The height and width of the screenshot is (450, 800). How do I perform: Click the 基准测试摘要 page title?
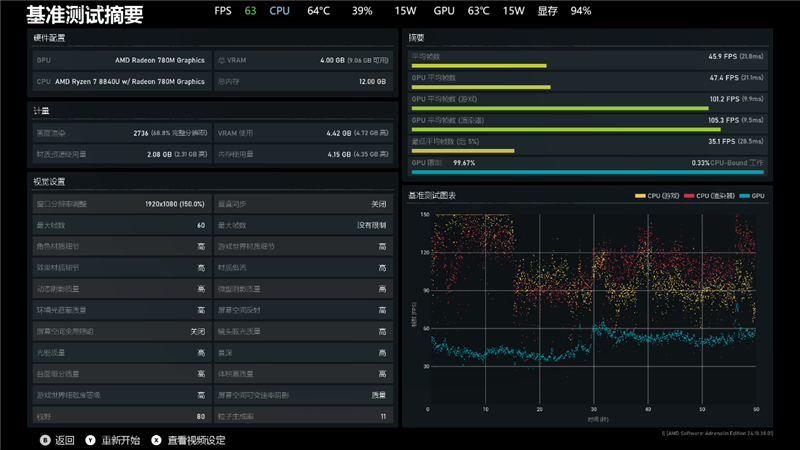(x=85, y=15)
